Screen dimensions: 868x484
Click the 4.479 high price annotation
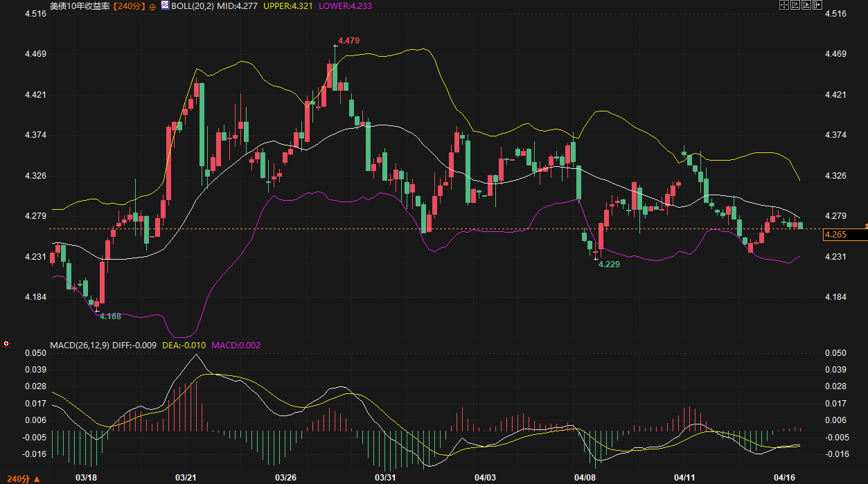coord(348,41)
